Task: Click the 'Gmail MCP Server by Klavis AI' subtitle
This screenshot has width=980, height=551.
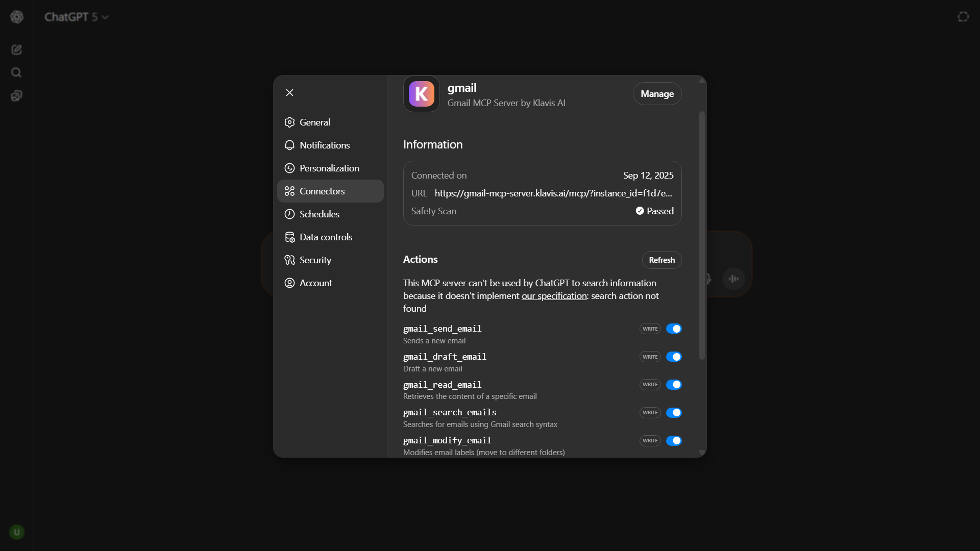Action: pos(506,103)
